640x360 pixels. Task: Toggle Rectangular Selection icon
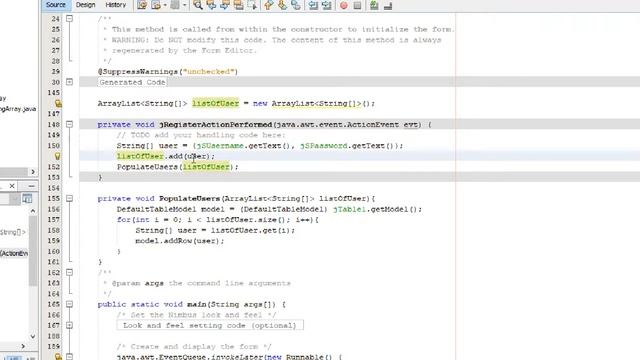coord(252,5)
